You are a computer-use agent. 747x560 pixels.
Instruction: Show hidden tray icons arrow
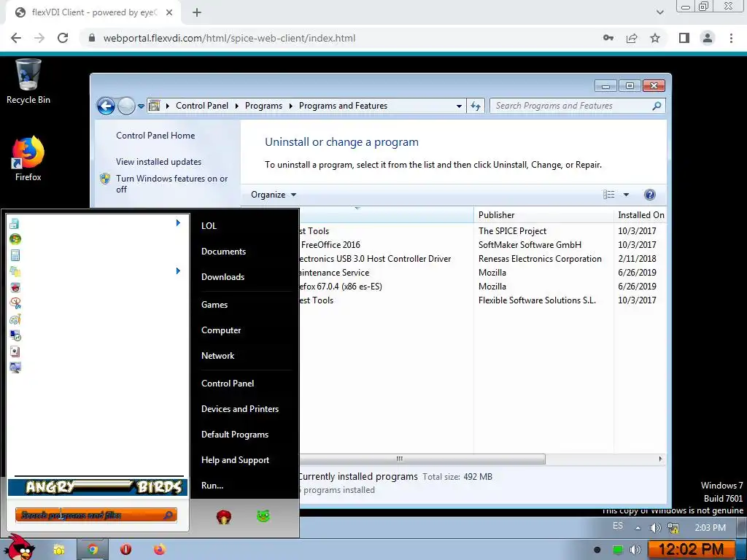638,528
